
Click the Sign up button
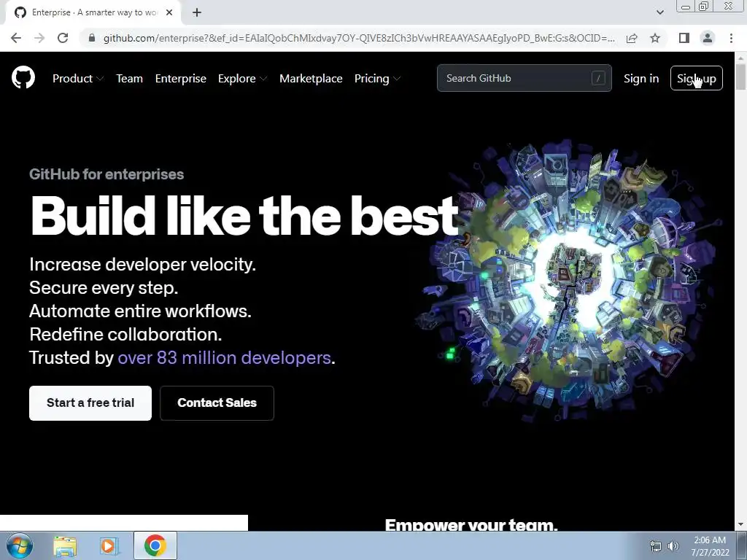tap(697, 78)
